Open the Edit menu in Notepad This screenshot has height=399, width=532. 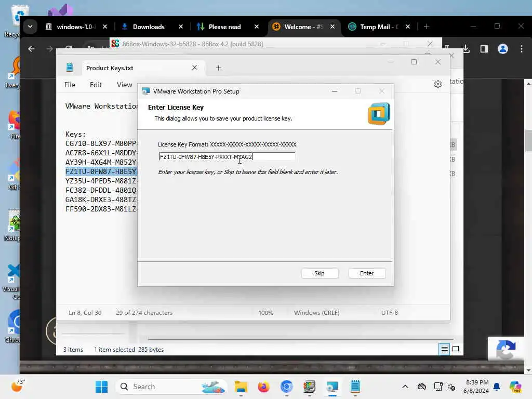pyautogui.click(x=96, y=85)
